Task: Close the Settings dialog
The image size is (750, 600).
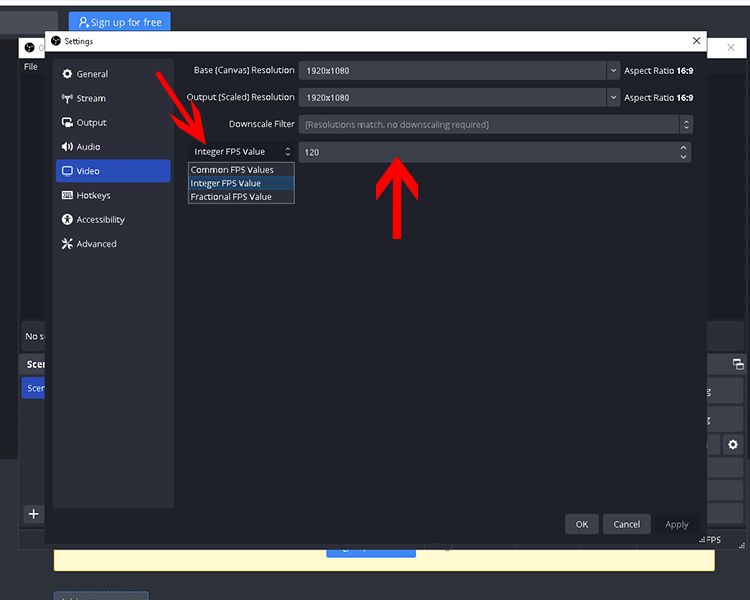Action: tap(696, 41)
